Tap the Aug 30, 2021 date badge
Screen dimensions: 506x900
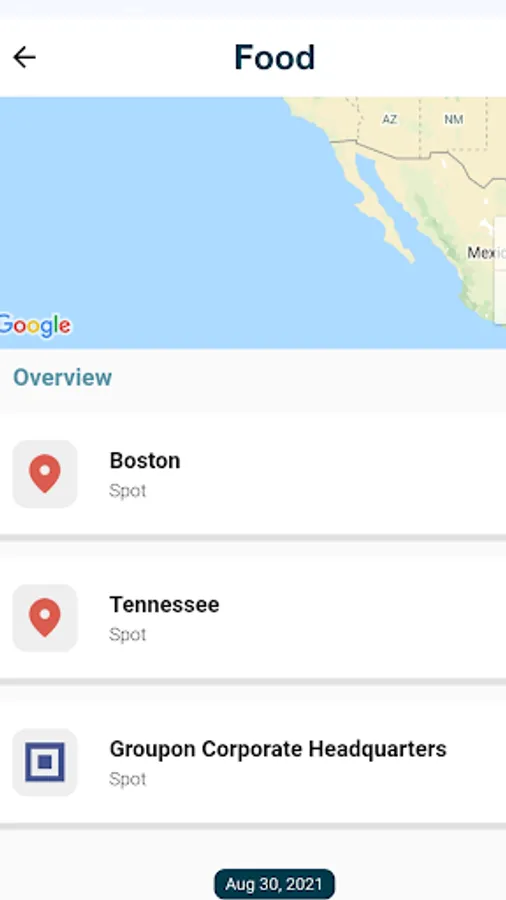pyautogui.click(x=274, y=884)
